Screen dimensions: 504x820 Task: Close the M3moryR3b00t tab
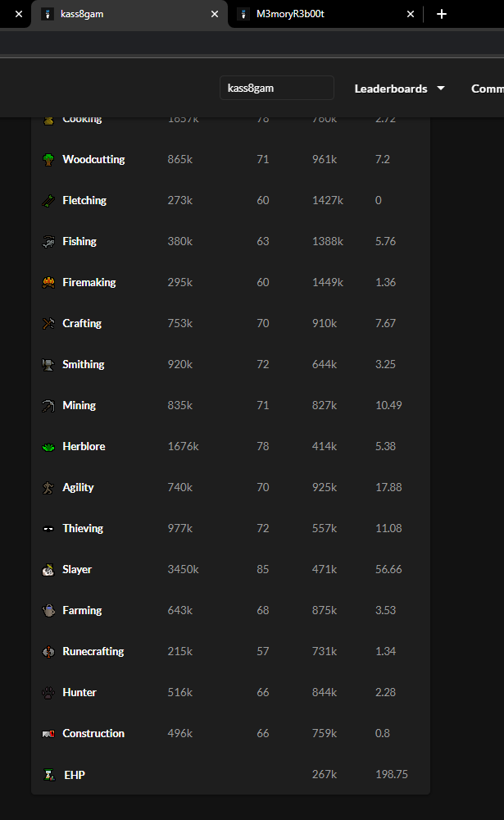tap(411, 14)
